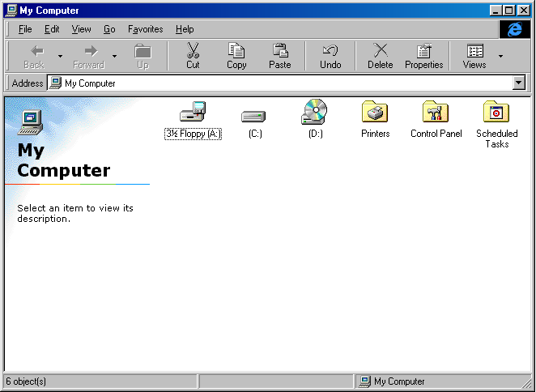Click the 'Select an item to view its description.' text
Screen dimensions: 536x392
click(75, 213)
